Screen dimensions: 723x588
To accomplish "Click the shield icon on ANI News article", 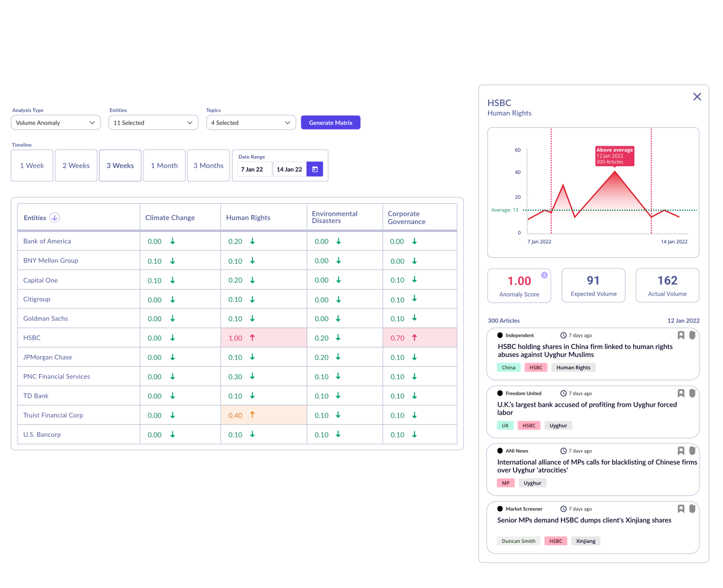I will (x=692, y=451).
